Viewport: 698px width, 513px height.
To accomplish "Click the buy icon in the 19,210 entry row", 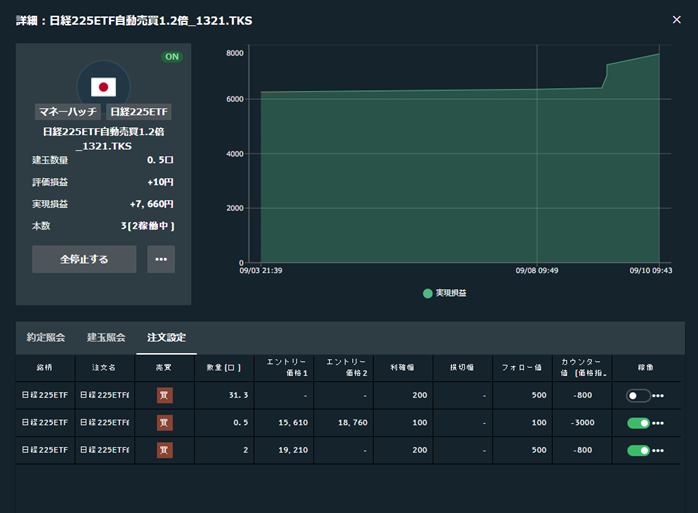I will pos(165,450).
